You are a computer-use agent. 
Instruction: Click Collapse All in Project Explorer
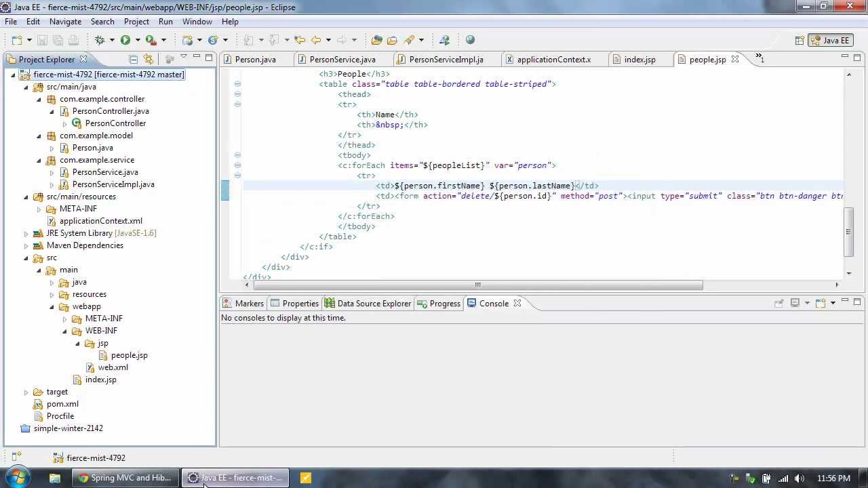click(x=134, y=59)
